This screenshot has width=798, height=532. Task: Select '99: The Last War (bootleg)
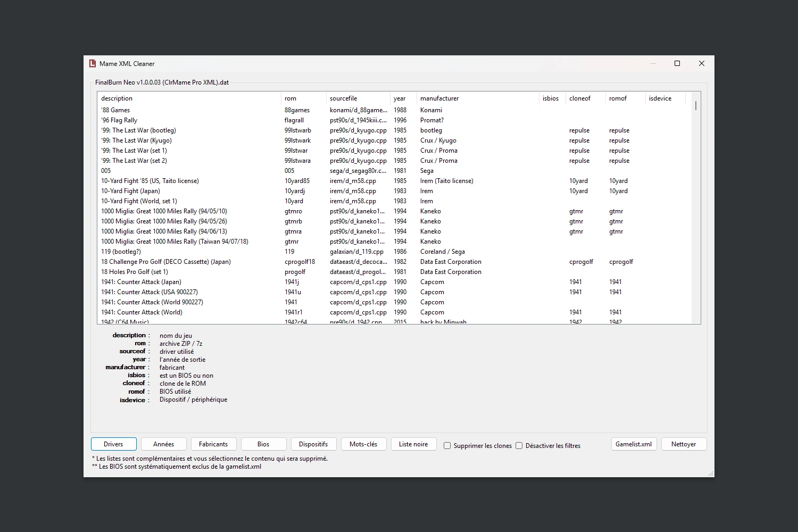coord(395,130)
